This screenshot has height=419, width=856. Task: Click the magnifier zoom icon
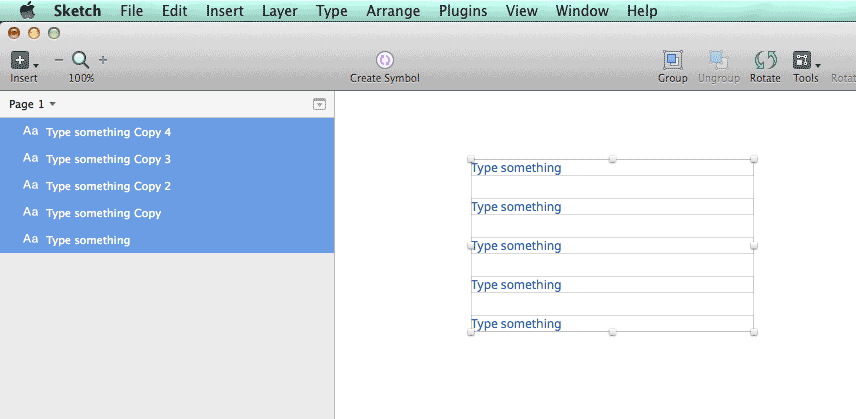point(81,60)
